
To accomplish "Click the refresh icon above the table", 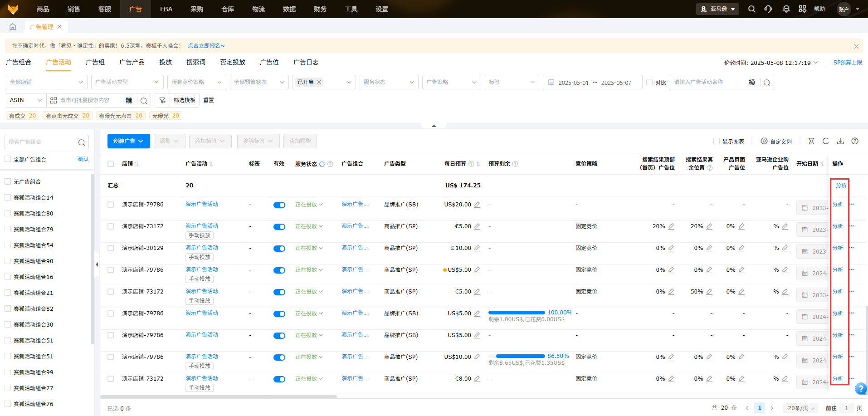I will click(x=825, y=141).
